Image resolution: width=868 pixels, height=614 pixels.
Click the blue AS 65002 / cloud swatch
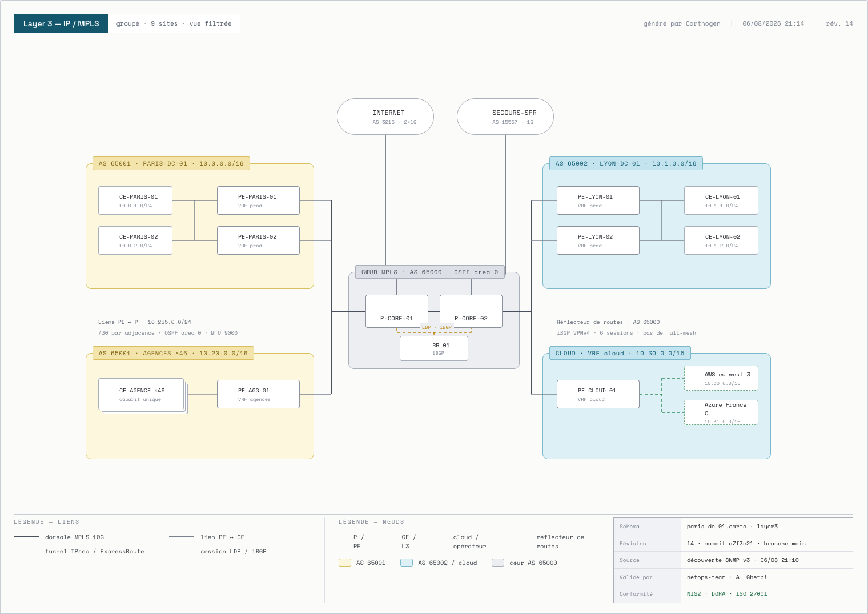[x=407, y=563]
